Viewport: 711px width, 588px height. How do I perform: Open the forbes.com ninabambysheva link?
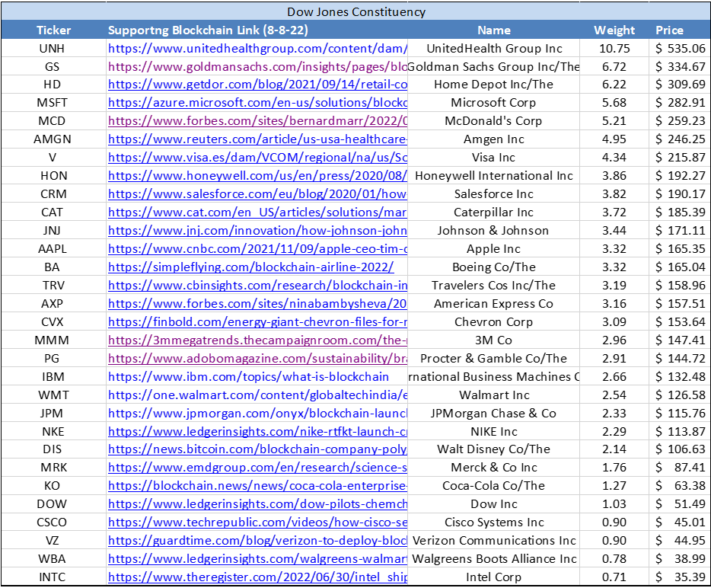pyautogui.click(x=257, y=304)
